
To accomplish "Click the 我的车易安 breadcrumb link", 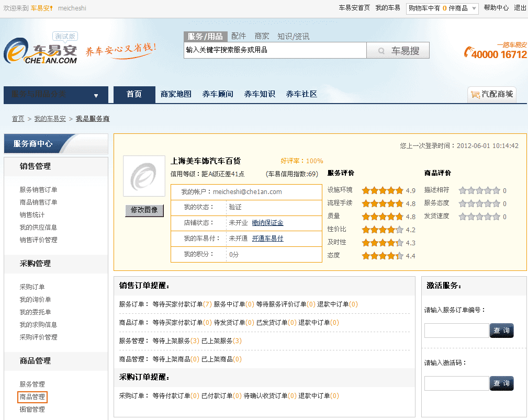I will [50, 119].
